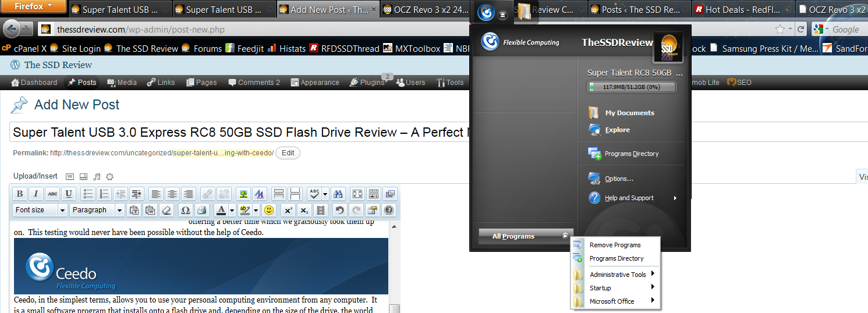Click the highlight color ab swatch
Image resolution: width=868 pixels, height=313 pixels.
pyautogui.click(x=245, y=210)
